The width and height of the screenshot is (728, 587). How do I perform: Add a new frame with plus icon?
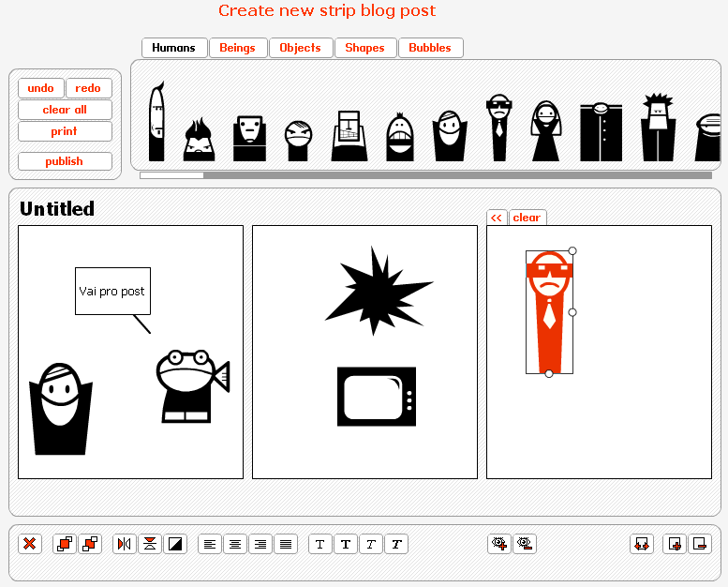tap(675, 544)
